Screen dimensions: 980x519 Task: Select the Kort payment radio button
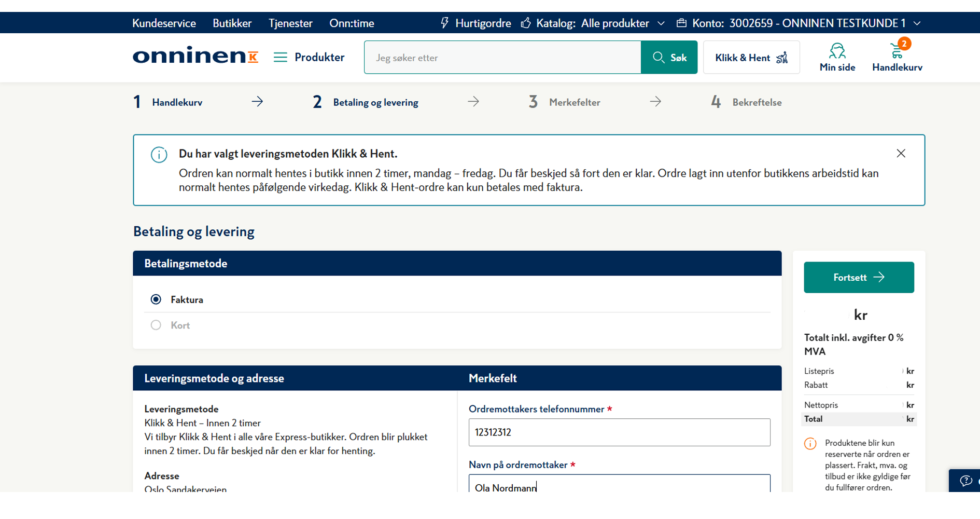tap(156, 325)
